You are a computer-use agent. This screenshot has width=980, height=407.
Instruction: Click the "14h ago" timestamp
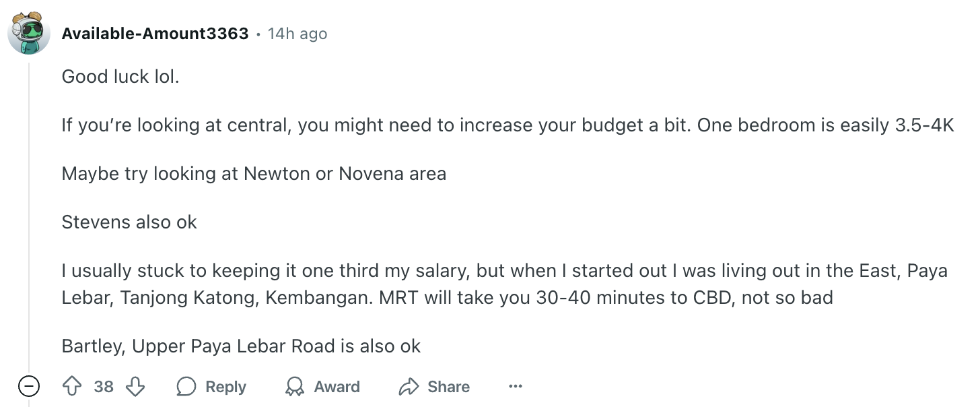click(297, 33)
